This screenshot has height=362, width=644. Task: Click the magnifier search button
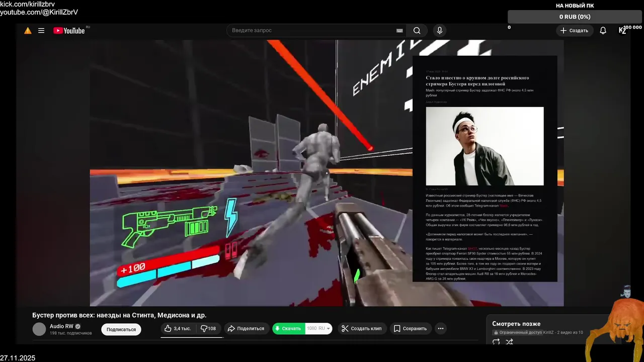[x=417, y=31]
